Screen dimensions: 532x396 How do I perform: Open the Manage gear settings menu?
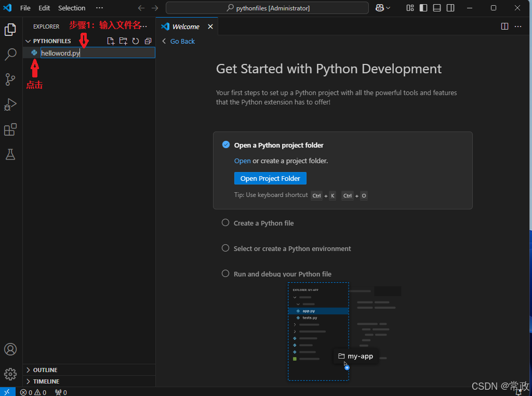tap(10, 374)
